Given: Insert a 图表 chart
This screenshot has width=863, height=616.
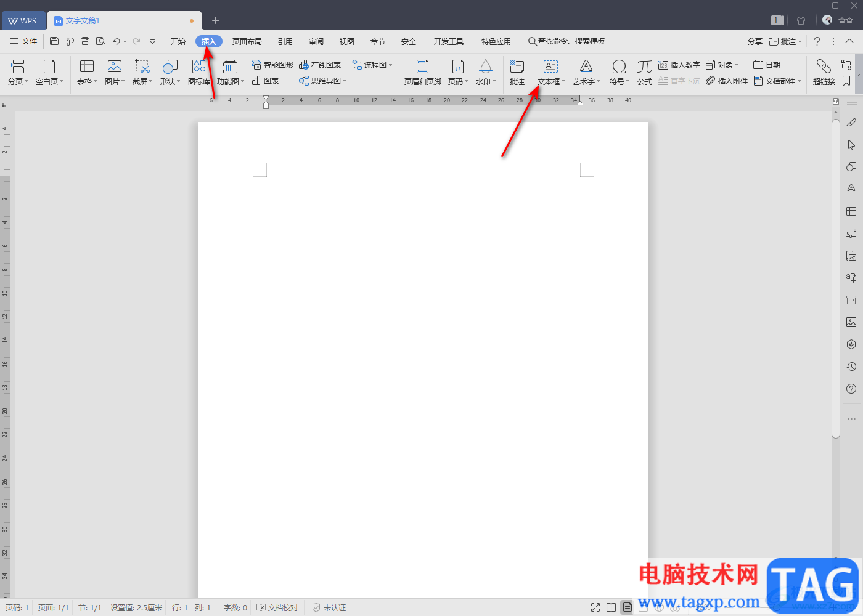Looking at the screenshot, I should 266,81.
